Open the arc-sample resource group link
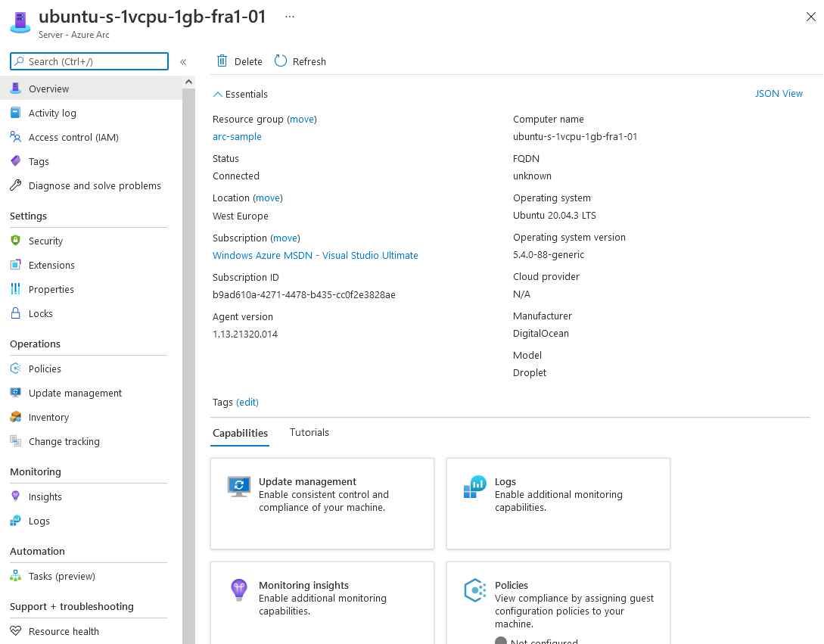Image resolution: width=824 pixels, height=644 pixels. 237,136
